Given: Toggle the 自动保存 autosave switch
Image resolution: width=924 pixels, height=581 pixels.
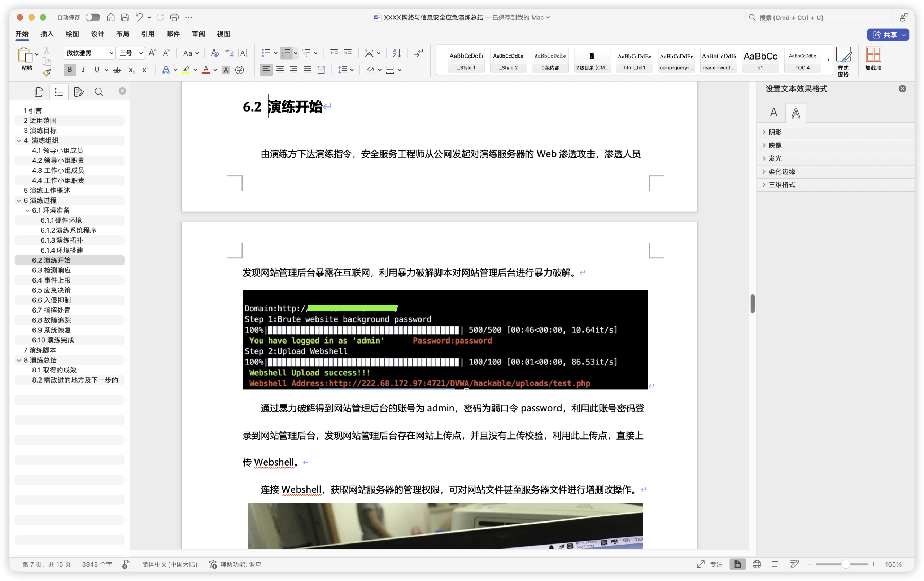Looking at the screenshot, I should [x=93, y=17].
